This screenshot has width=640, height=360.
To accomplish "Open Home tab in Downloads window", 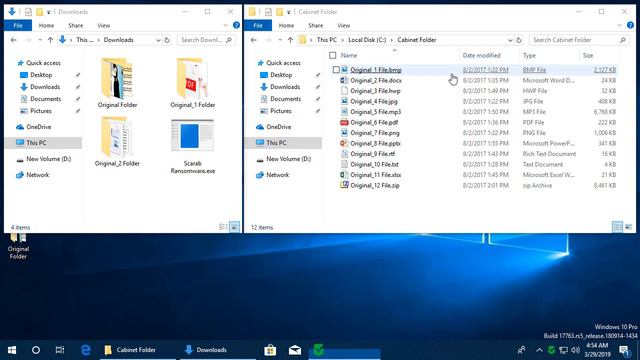I will click(46, 25).
